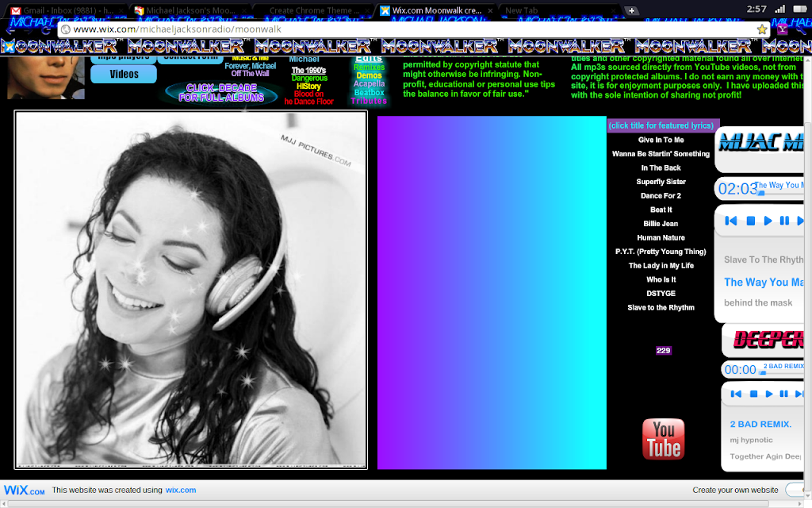This screenshot has width=812, height=508.
Task: Show lyrics for DSTYGE
Action: point(661,294)
